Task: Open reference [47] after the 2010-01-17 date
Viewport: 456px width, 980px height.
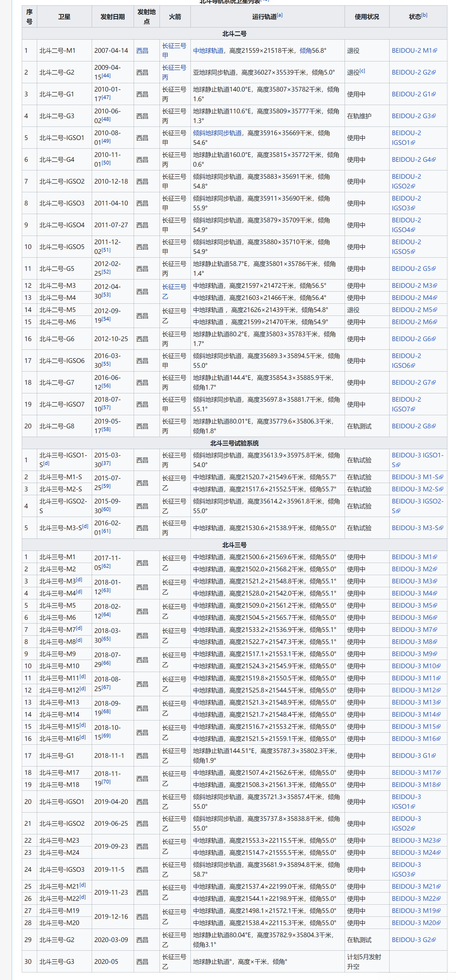Action: coord(106,97)
